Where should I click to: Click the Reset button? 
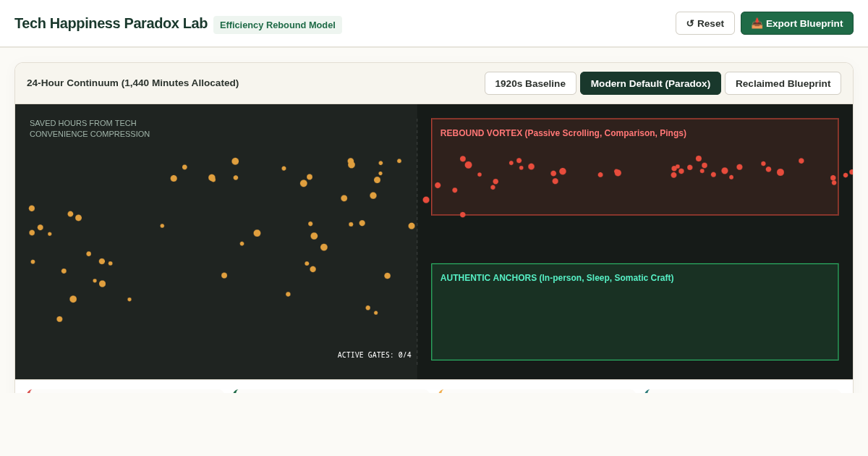(x=705, y=23)
